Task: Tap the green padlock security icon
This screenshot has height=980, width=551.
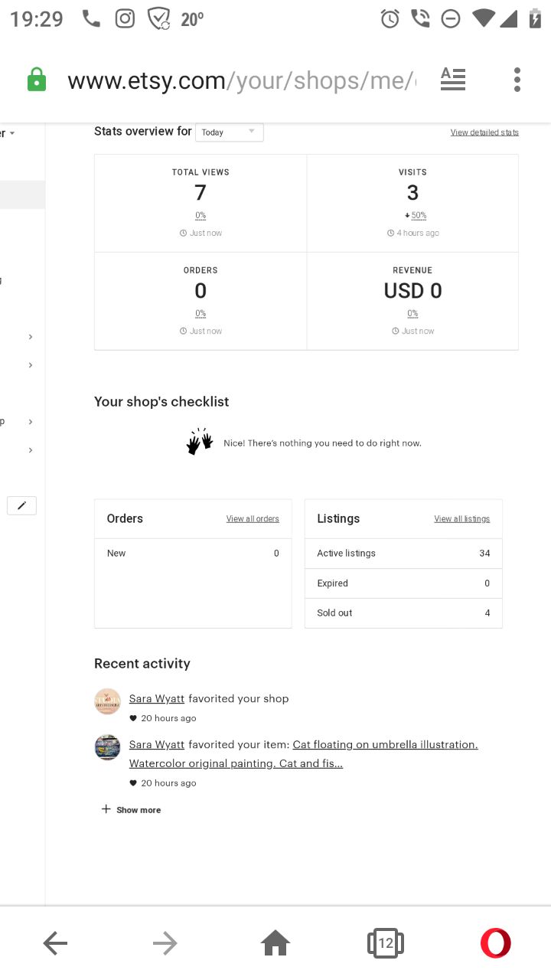Action: pyautogui.click(x=36, y=80)
